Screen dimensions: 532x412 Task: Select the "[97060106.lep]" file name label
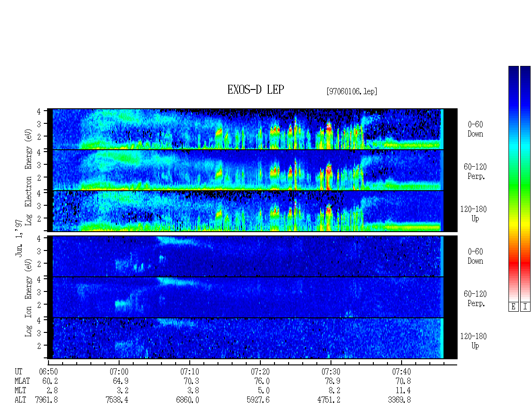pyautogui.click(x=352, y=91)
